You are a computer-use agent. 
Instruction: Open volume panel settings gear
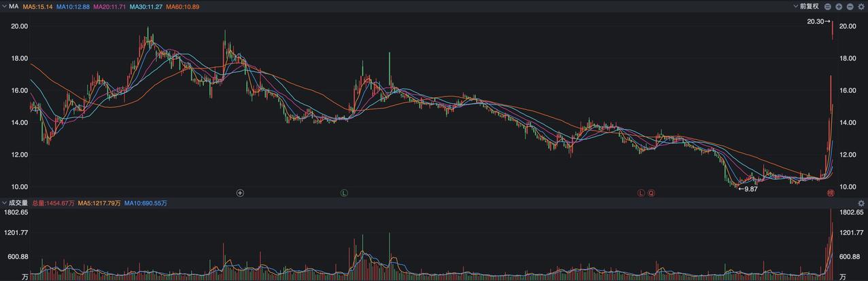tap(861, 203)
